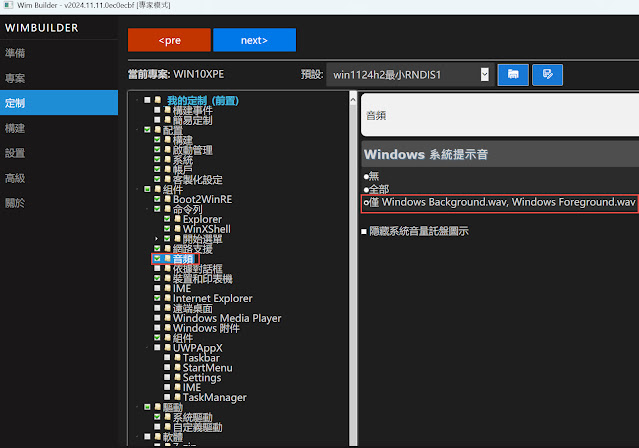Click the folder icon beside 自定義驅動

pos(167,426)
